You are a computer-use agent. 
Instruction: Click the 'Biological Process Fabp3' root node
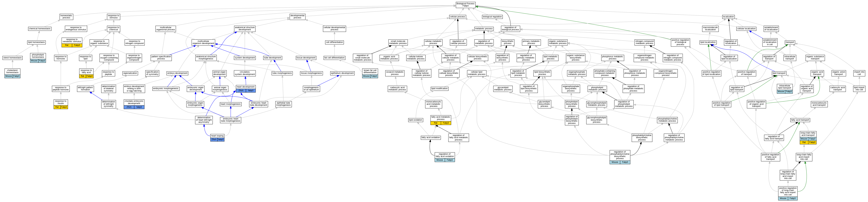point(465,5)
